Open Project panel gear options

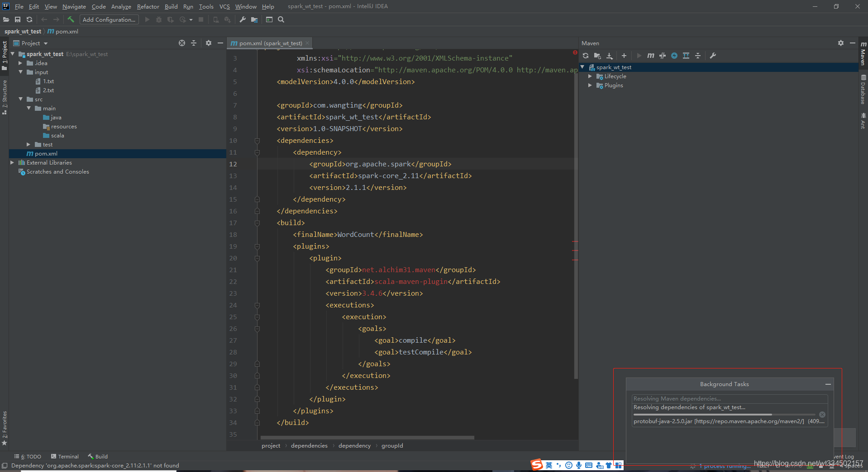pos(209,43)
